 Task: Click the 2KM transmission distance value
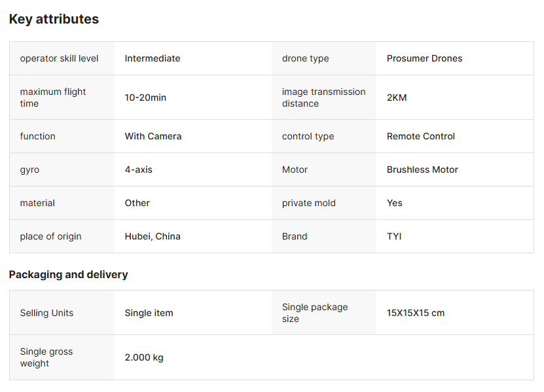pyautogui.click(x=397, y=98)
